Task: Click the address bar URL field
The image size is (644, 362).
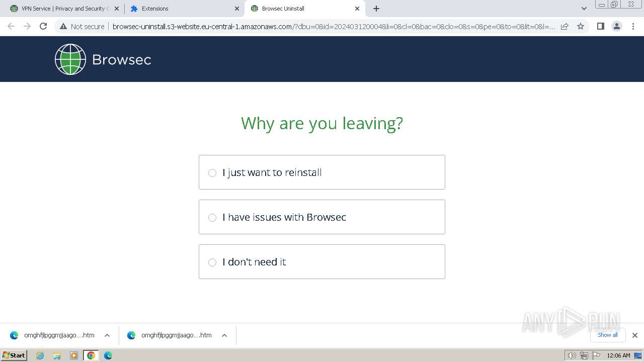Action: click(x=333, y=27)
